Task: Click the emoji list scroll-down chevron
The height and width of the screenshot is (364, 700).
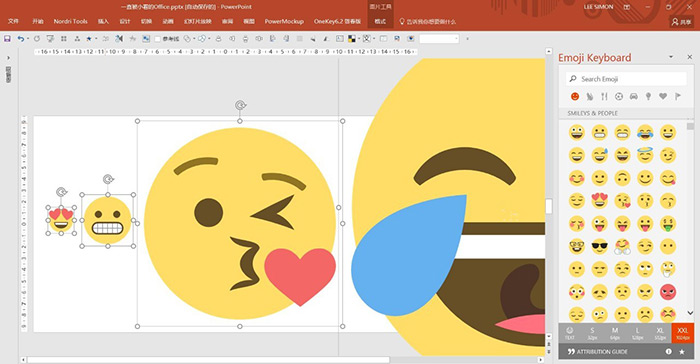Action: point(690,313)
